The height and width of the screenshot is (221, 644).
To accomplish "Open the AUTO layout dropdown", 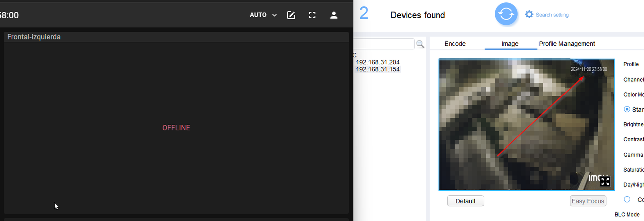I will (263, 15).
